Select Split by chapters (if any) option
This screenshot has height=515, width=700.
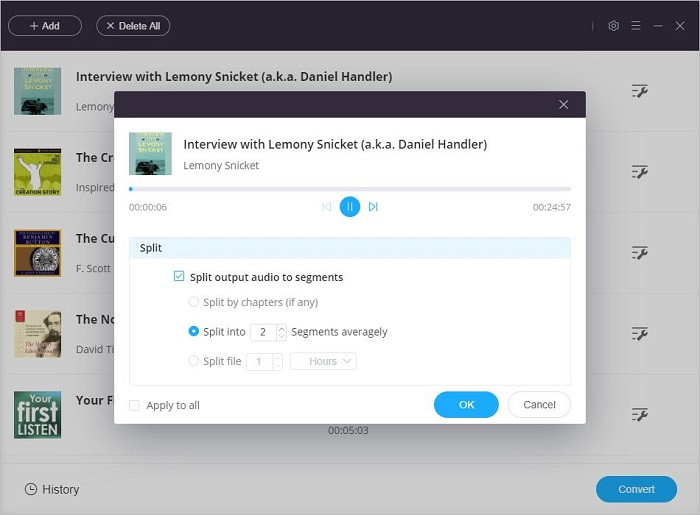click(x=193, y=302)
